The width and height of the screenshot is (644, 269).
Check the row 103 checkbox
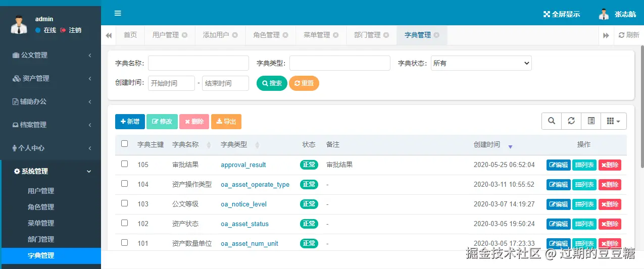pos(125,203)
